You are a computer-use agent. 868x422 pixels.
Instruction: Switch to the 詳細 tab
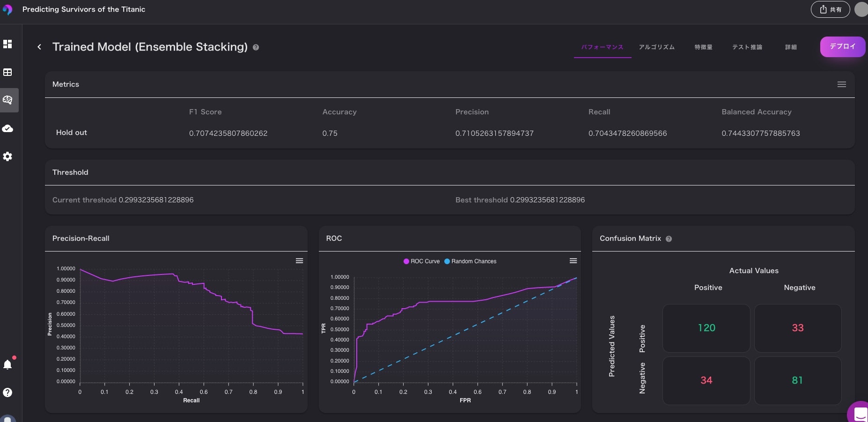pyautogui.click(x=791, y=47)
